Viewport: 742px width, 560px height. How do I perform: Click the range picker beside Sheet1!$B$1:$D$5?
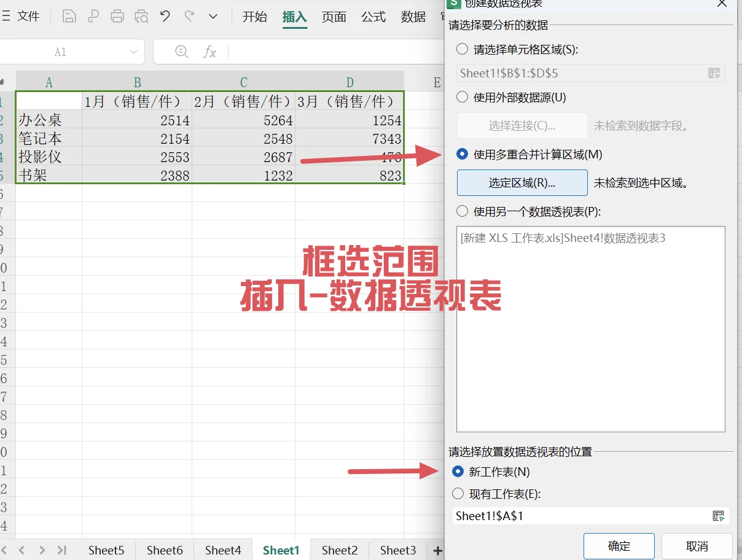click(714, 72)
